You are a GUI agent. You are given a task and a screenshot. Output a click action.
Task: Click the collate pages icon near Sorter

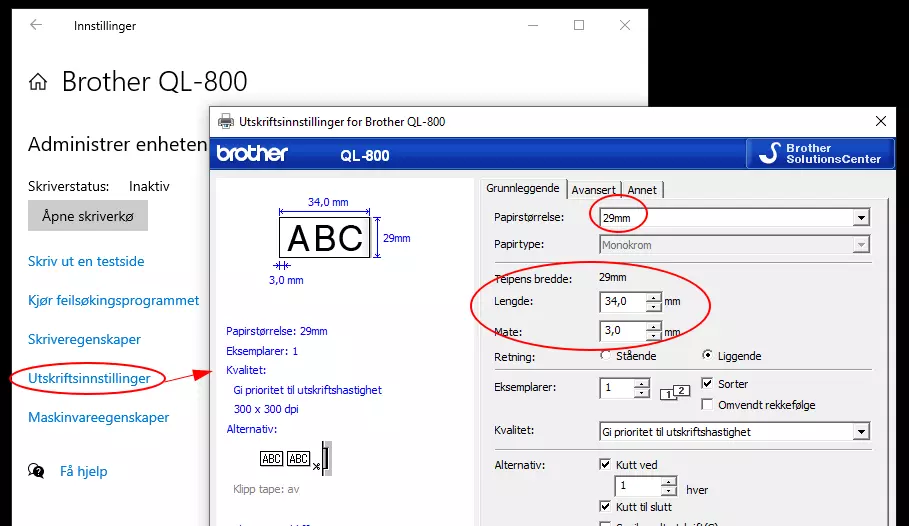(x=676, y=391)
